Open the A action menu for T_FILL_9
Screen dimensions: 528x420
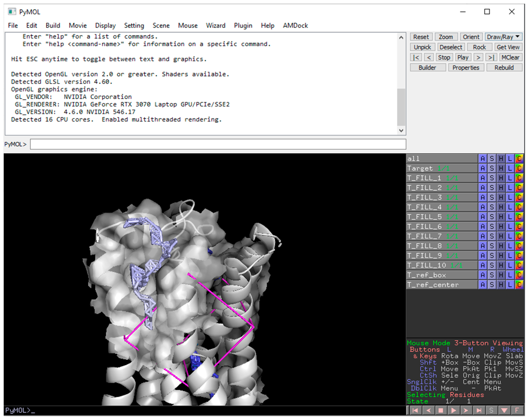coord(483,255)
